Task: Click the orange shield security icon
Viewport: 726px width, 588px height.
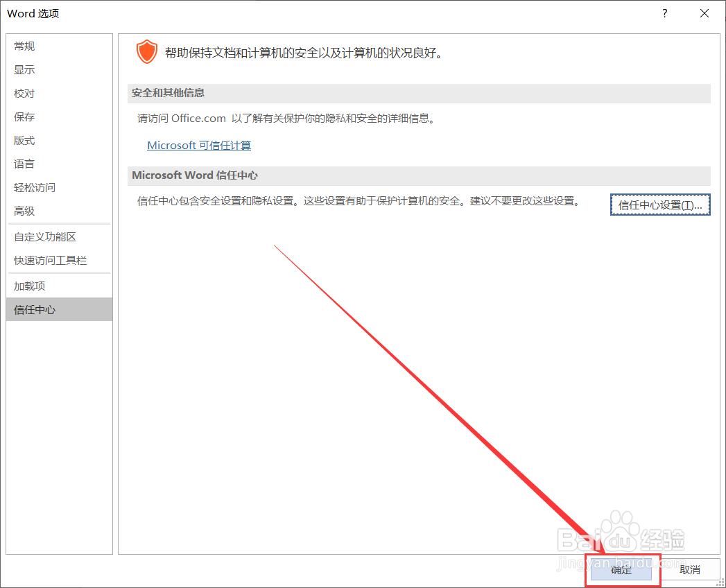Action: (147, 51)
